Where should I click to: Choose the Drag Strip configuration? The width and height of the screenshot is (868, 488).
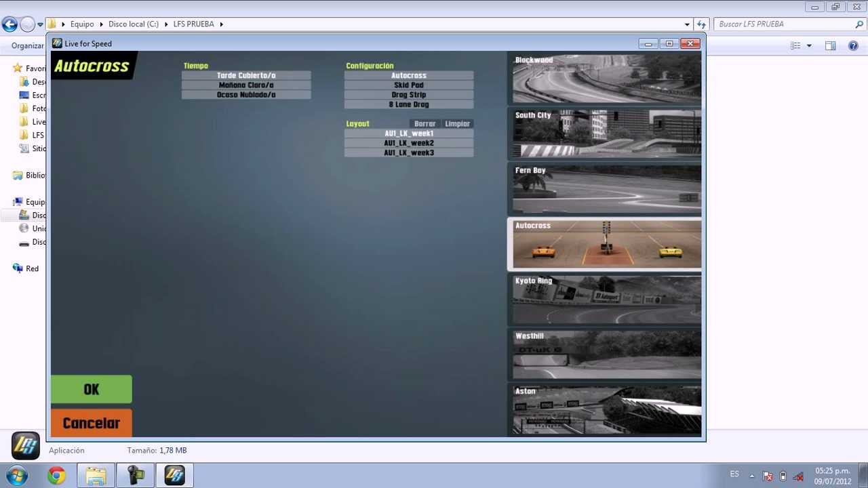click(x=409, y=95)
